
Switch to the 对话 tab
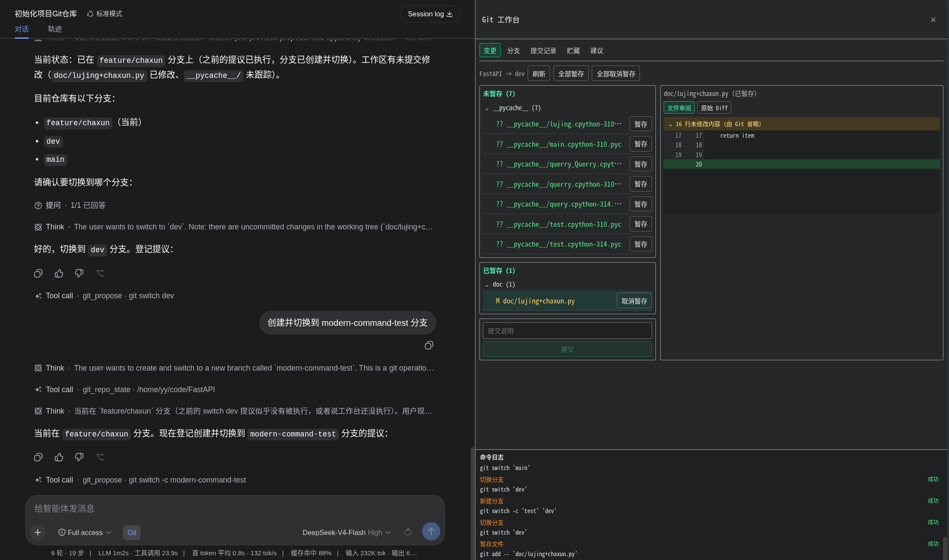point(22,29)
